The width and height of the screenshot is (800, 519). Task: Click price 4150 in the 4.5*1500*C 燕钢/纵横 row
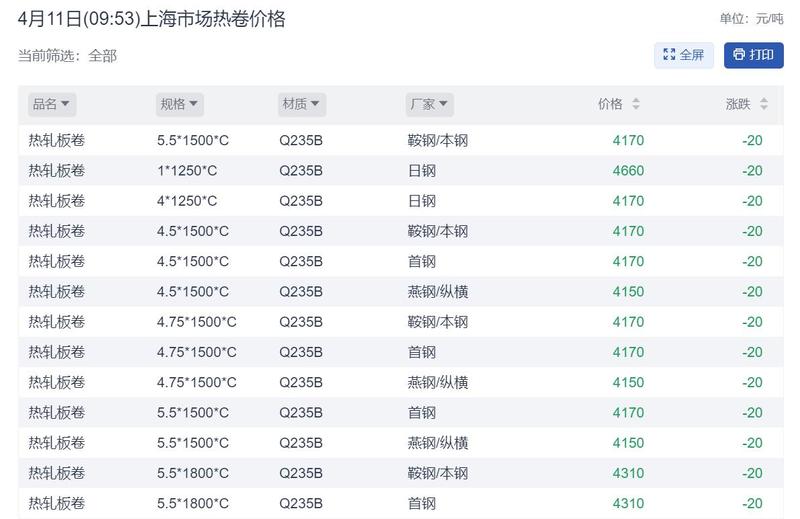coord(628,291)
